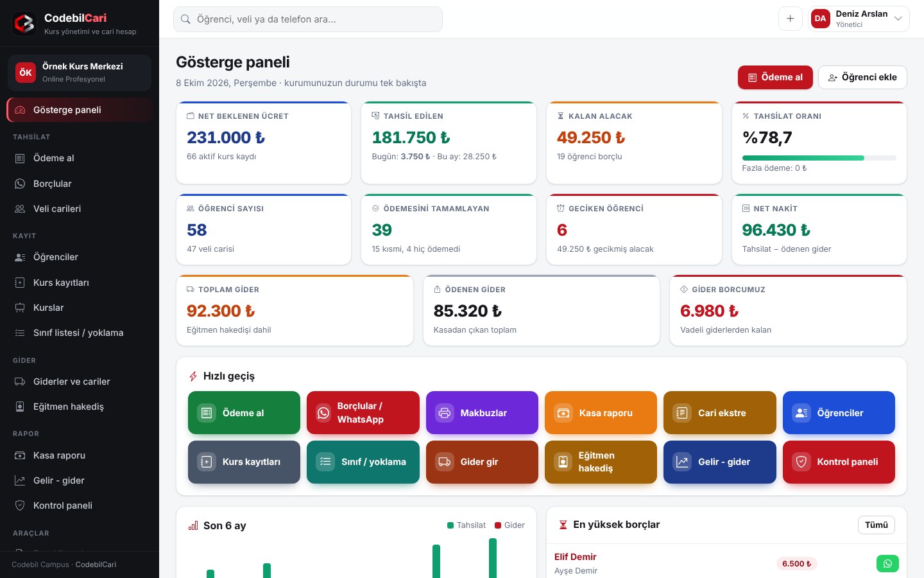Open the Kurs kayıtları quick access tile
The width and height of the screenshot is (924, 578).
pos(244,462)
